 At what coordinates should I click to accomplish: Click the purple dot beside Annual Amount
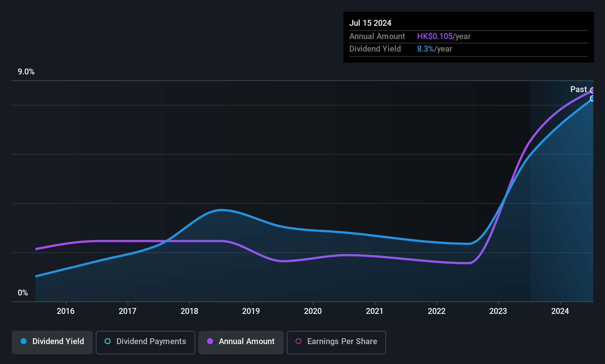click(x=210, y=342)
